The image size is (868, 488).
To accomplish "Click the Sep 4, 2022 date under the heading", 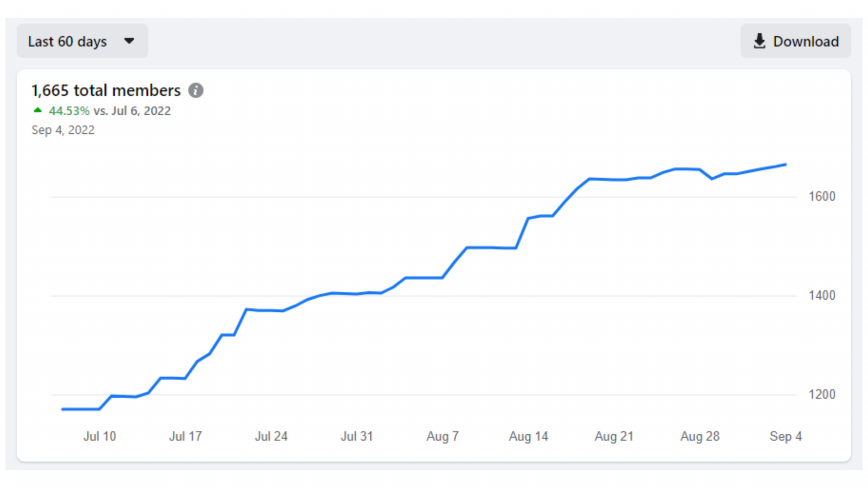I will (x=63, y=130).
